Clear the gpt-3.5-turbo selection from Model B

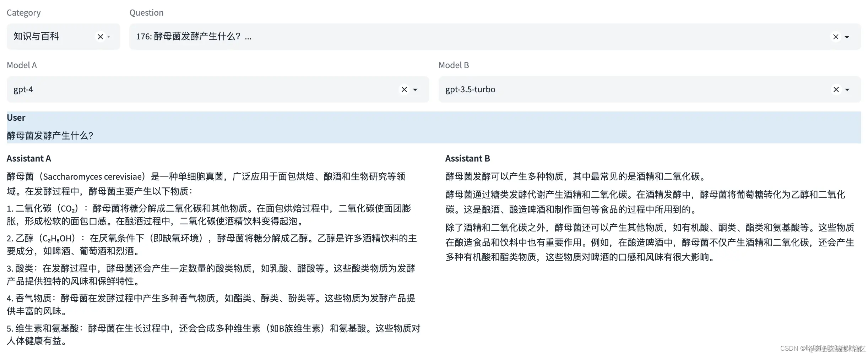[836, 89]
